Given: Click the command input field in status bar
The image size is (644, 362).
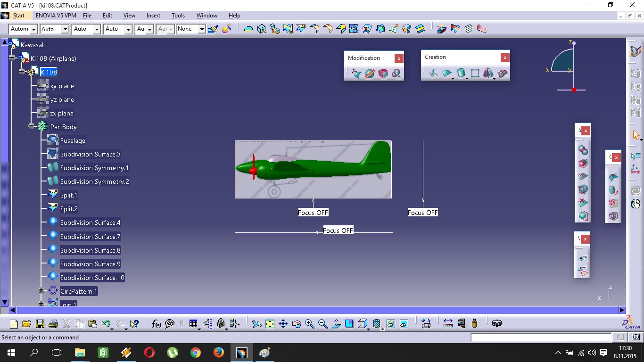Looking at the screenshot, I should point(541,337).
